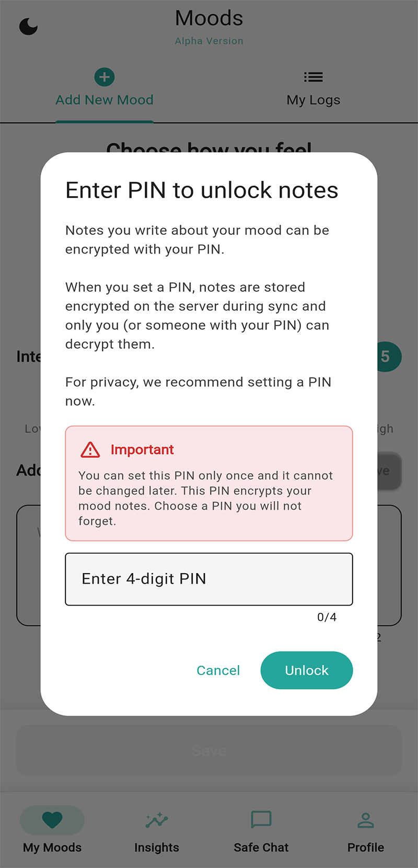Click the red warning triangle icon
This screenshot has height=868, width=418.
click(89, 450)
